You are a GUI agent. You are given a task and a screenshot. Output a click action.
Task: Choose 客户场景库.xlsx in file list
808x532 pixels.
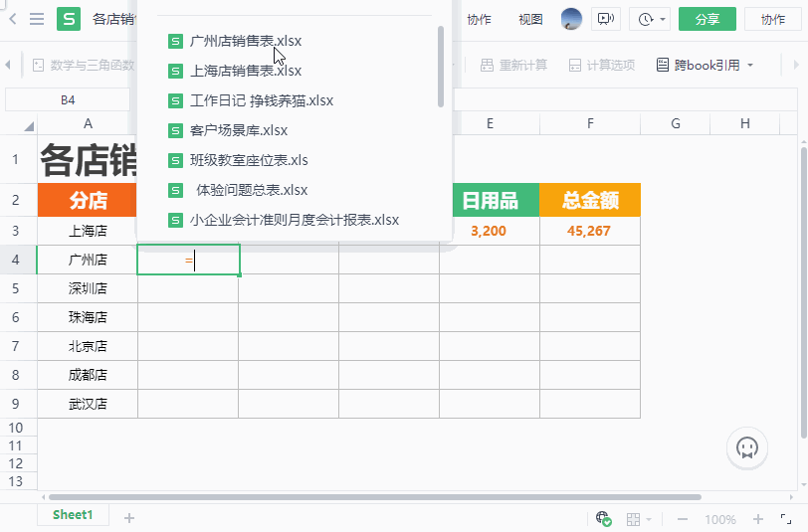(x=238, y=130)
